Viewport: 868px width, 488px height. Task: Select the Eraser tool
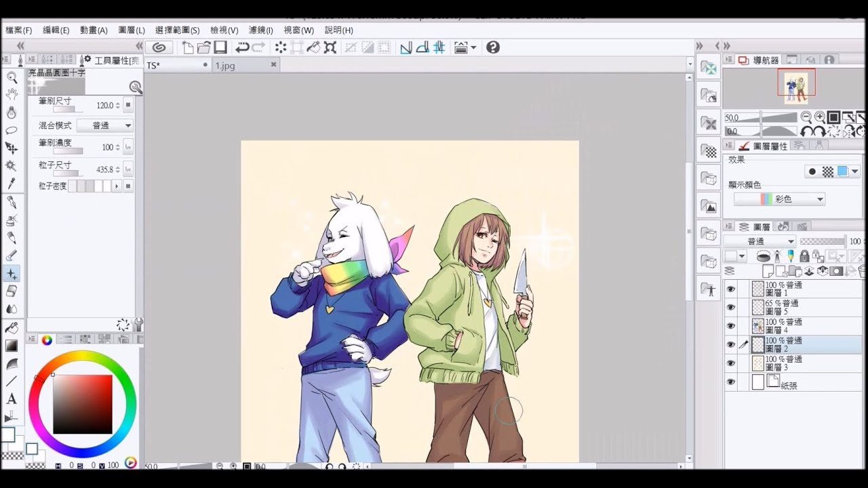12,291
